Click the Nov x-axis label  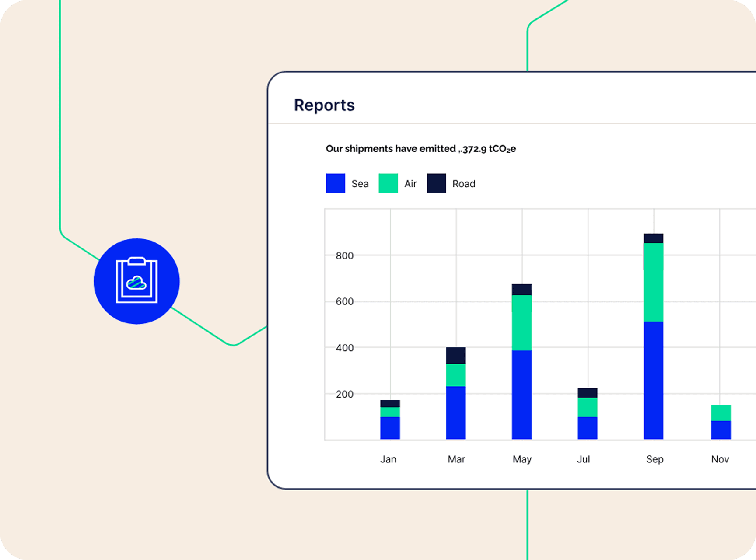click(720, 459)
